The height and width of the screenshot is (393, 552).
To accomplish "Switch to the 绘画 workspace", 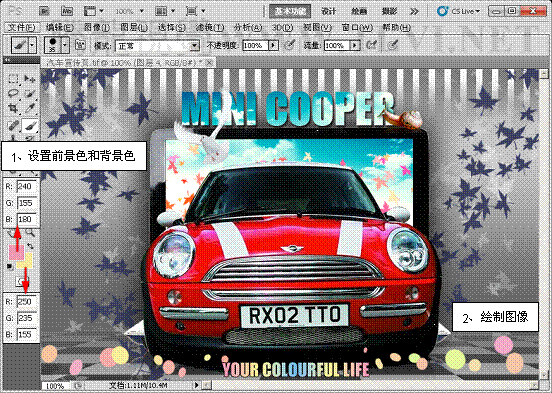I will pos(359,11).
